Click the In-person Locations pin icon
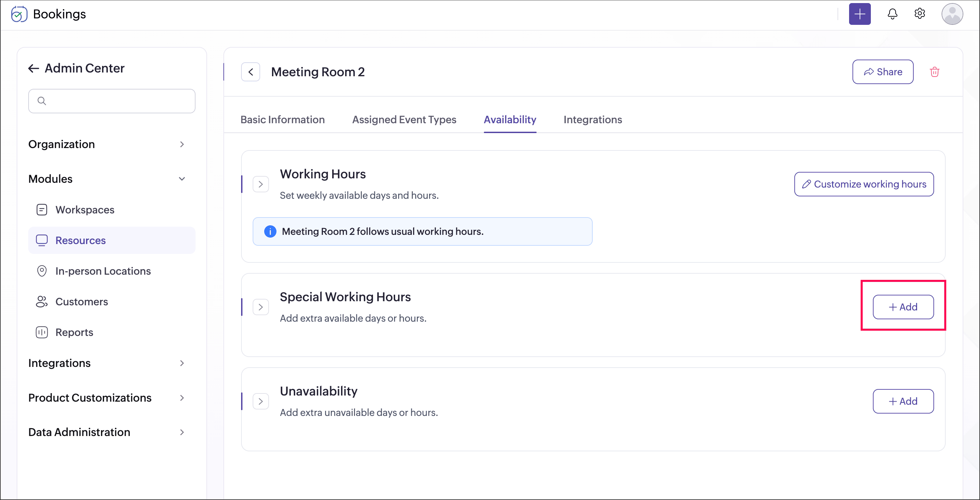 pos(42,271)
